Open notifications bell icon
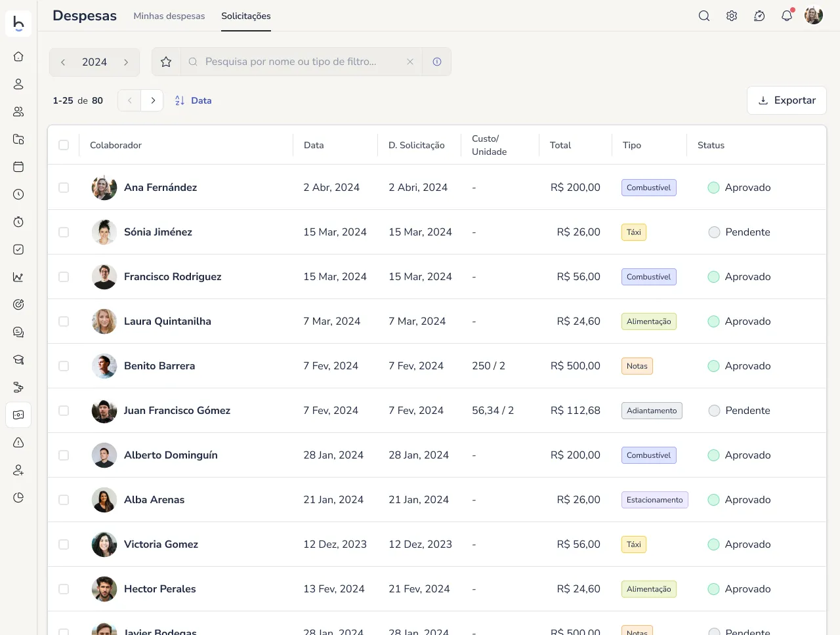 (787, 16)
